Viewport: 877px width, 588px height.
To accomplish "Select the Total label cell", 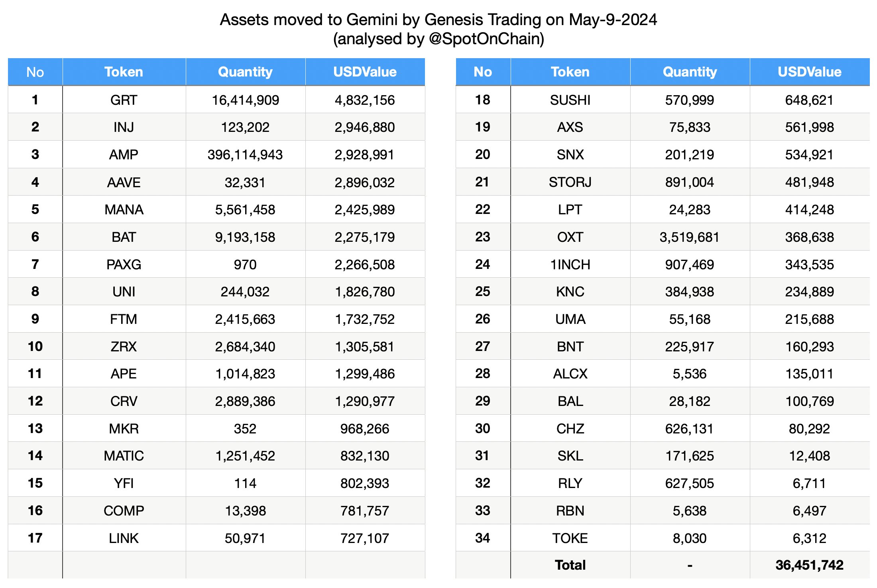I will pos(570,565).
